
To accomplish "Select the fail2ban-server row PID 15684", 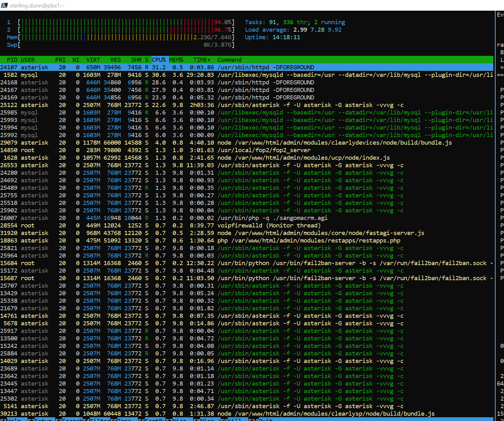I will click(x=247, y=263).
